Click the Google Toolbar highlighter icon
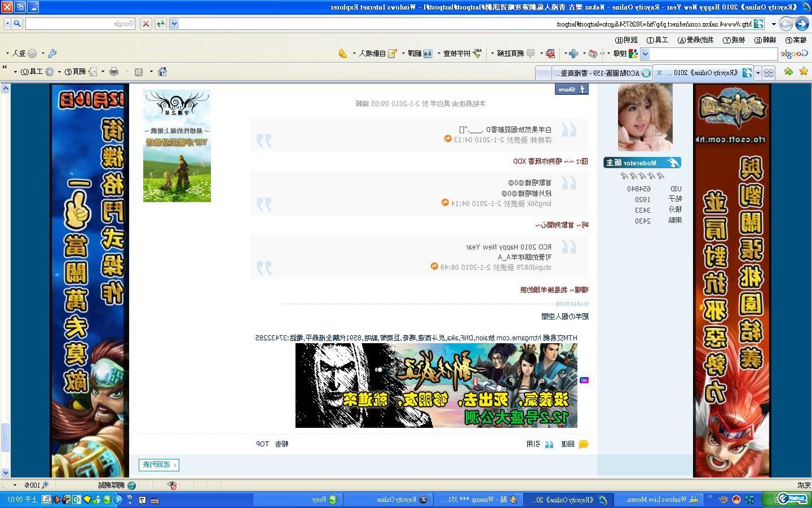 pos(343,54)
